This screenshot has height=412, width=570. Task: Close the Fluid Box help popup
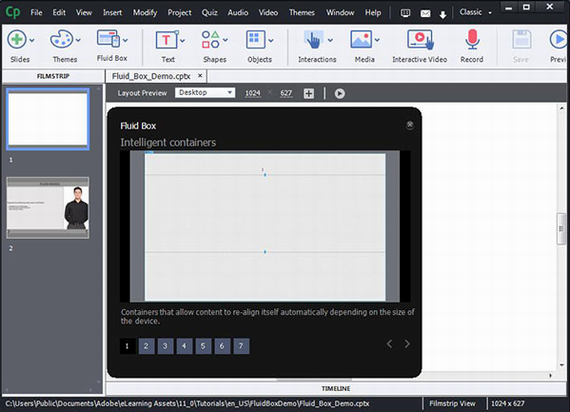[x=410, y=125]
